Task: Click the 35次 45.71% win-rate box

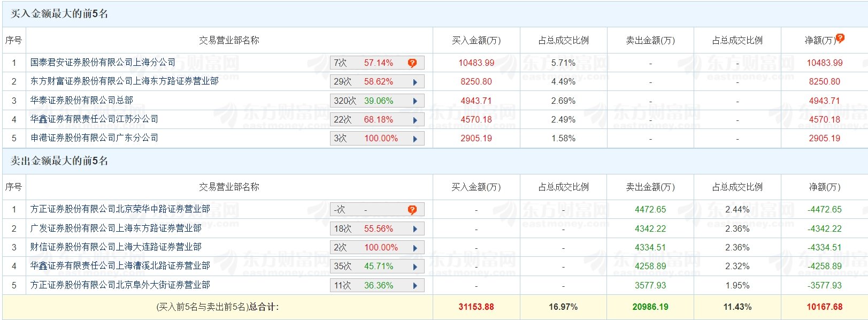Action: point(377,266)
